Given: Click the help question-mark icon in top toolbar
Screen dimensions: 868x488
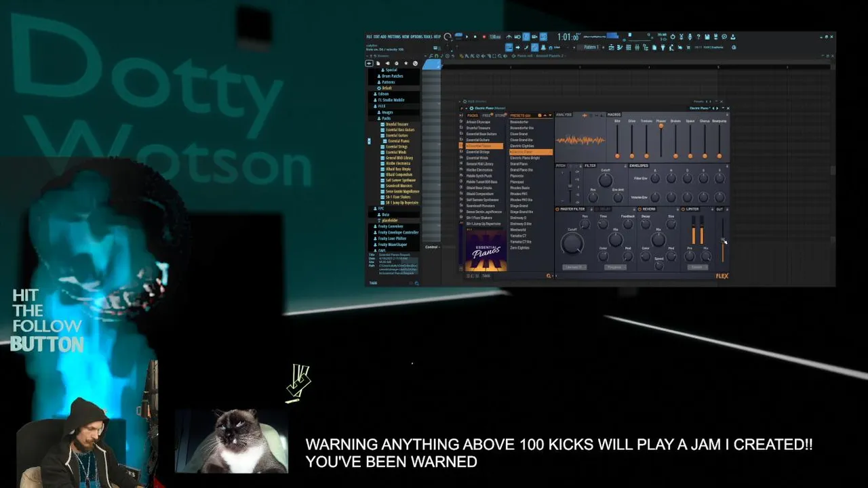Looking at the screenshot, I should click(x=698, y=37).
